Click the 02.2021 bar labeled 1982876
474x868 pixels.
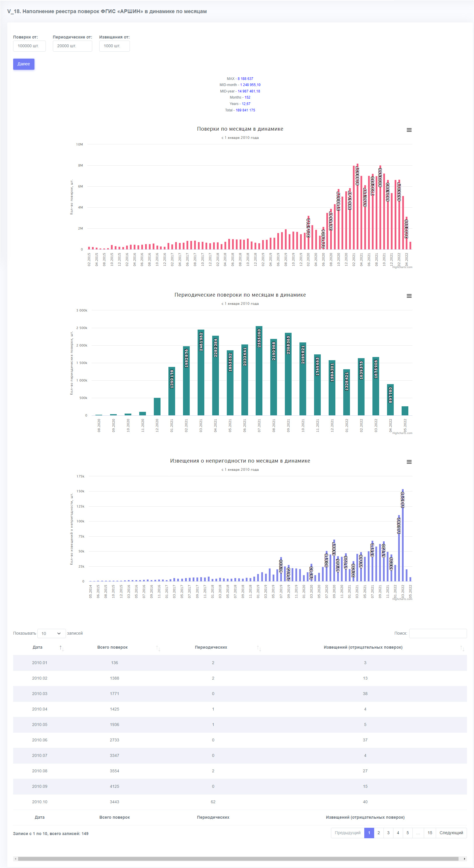[186, 381]
